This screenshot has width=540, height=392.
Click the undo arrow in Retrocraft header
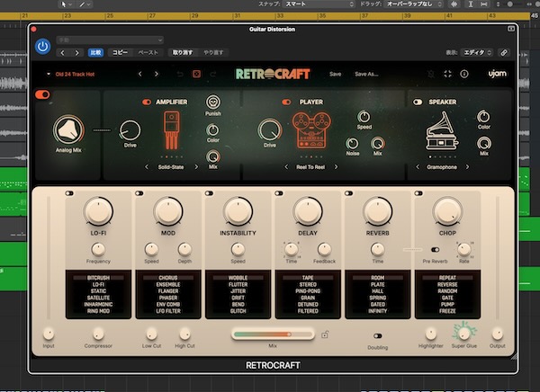180,74
